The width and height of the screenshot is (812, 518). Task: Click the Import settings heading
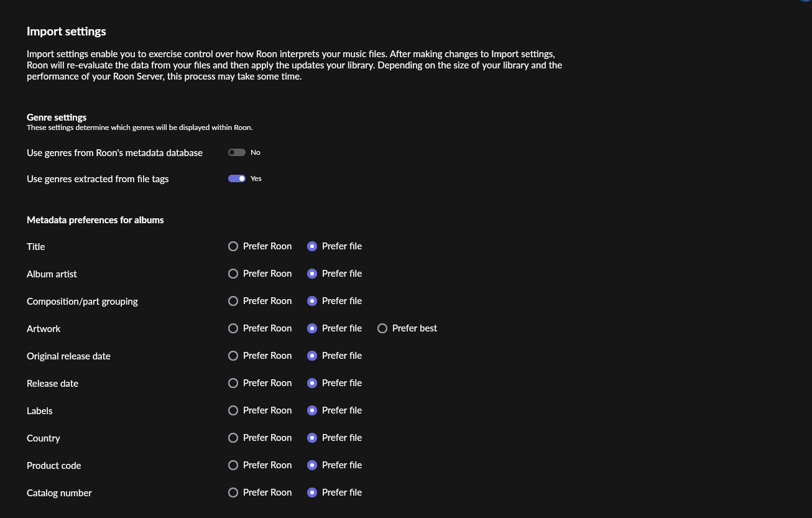coord(67,32)
